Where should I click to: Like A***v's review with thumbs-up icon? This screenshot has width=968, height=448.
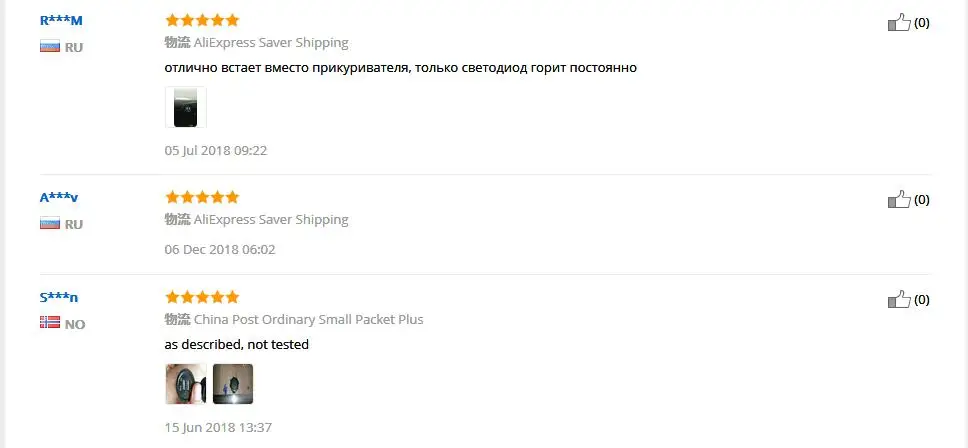[x=899, y=199]
